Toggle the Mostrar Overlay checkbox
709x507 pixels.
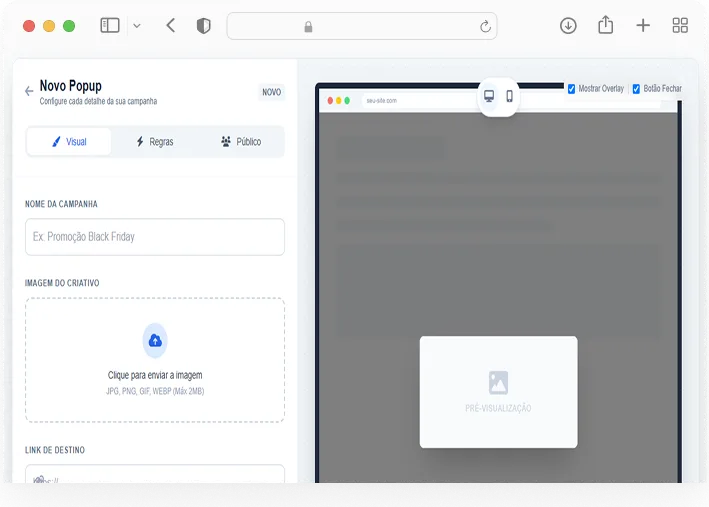tap(571, 89)
